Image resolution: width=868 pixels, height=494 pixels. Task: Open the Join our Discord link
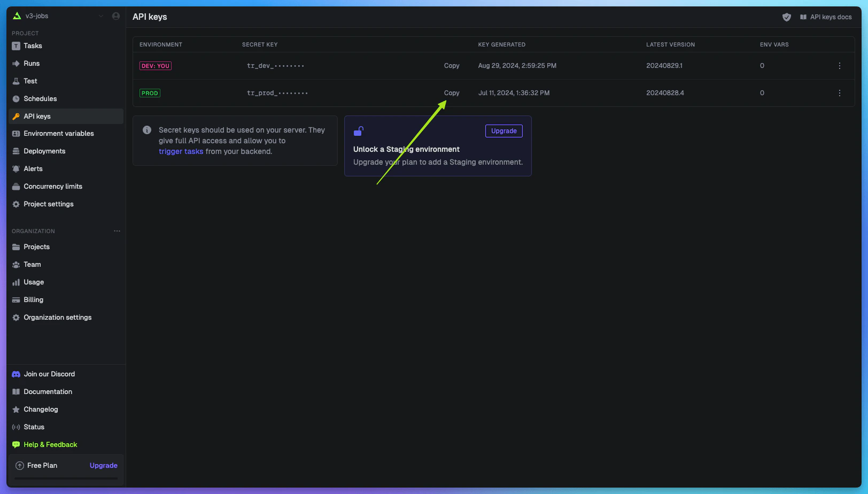(49, 374)
